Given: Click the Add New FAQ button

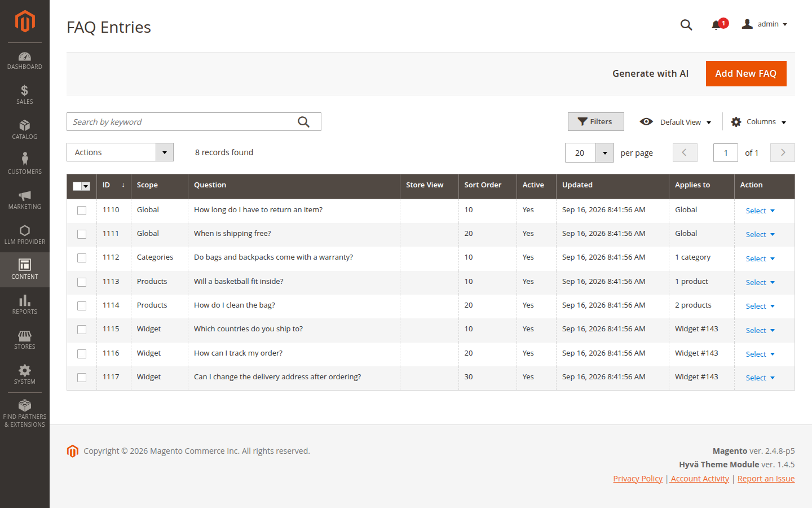Looking at the screenshot, I should tap(746, 74).
